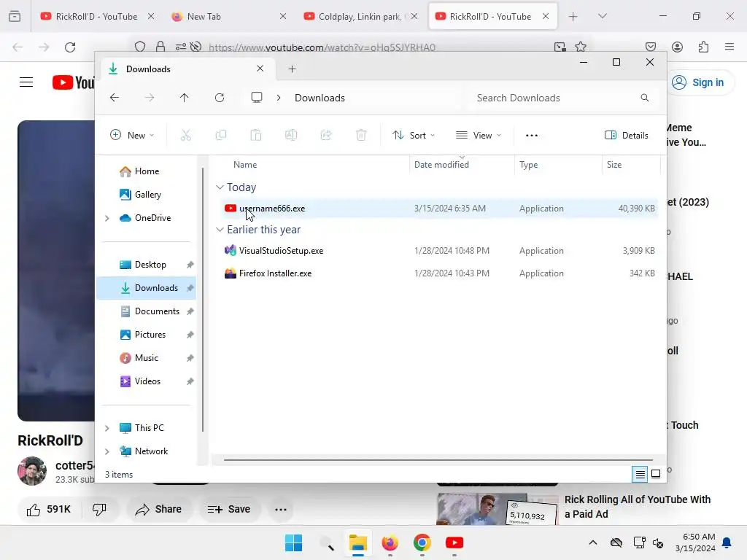747x560 pixels.
Task: Unpin Desktop from Quick access pin icon
Action: point(190,265)
